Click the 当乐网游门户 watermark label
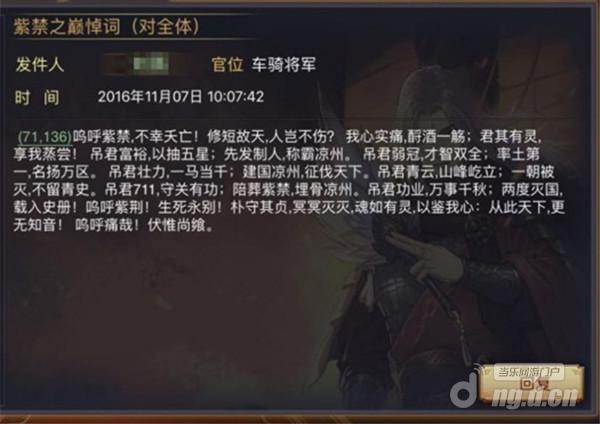The image size is (600, 424). [529, 372]
